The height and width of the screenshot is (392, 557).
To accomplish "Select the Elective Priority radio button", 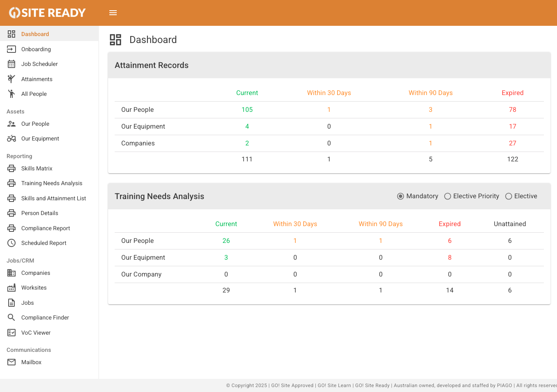I will 448,196.
